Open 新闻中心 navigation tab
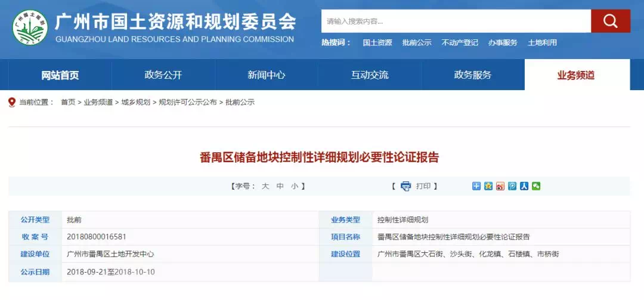This screenshot has height=300, width=644. tap(266, 75)
